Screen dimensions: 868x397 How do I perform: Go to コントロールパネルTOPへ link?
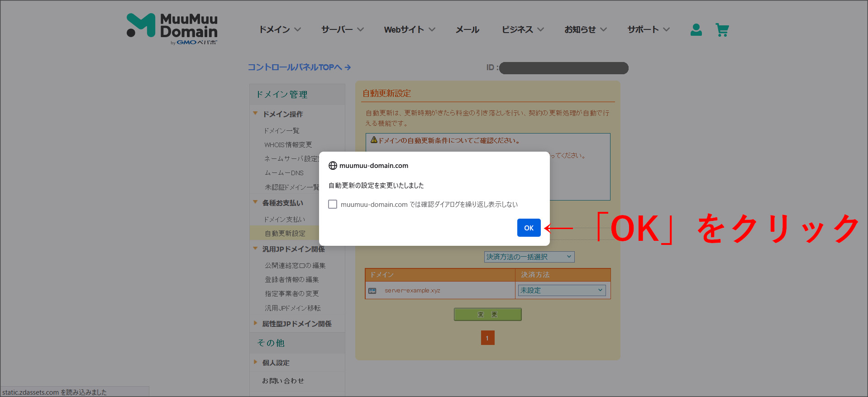[x=299, y=67]
